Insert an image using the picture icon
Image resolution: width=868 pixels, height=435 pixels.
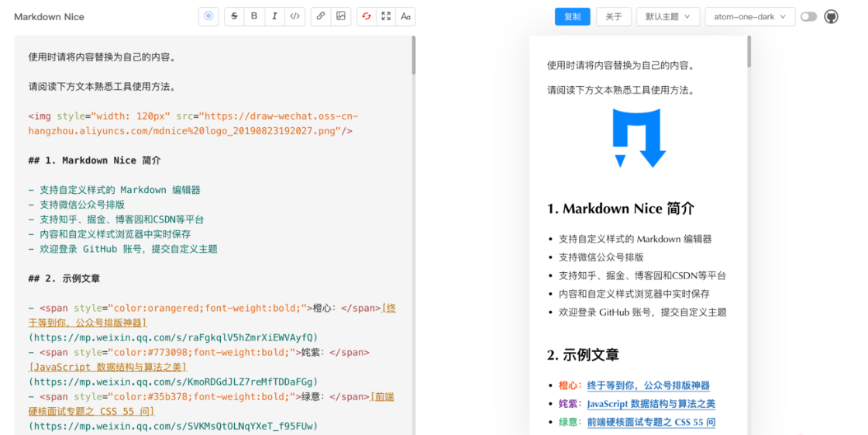click(340, 16)
